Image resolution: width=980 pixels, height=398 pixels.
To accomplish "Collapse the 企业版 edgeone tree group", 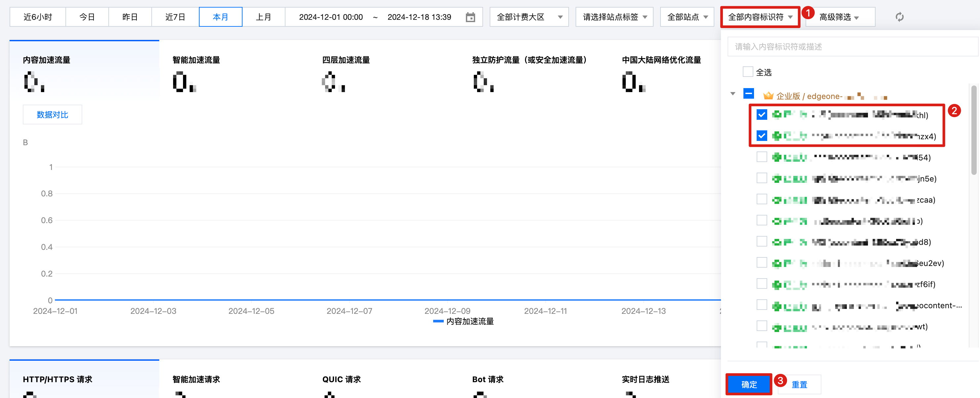I will tap(733, 93).
